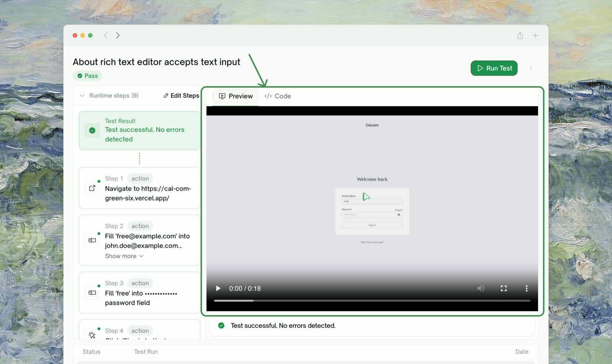The image size is (612, 364).
Task: Open a new tab with the plus icon
Action: (535, 36)
